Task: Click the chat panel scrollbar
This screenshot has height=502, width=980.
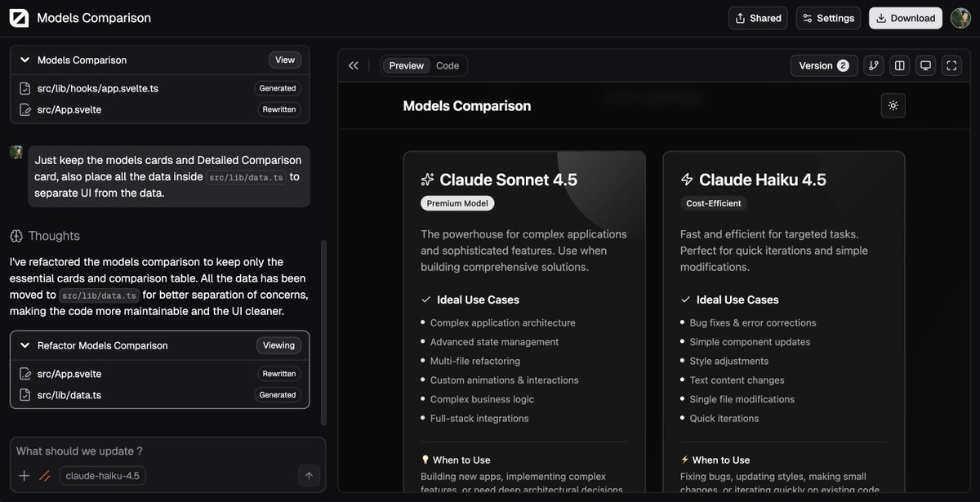Action: tap(323, 332)
